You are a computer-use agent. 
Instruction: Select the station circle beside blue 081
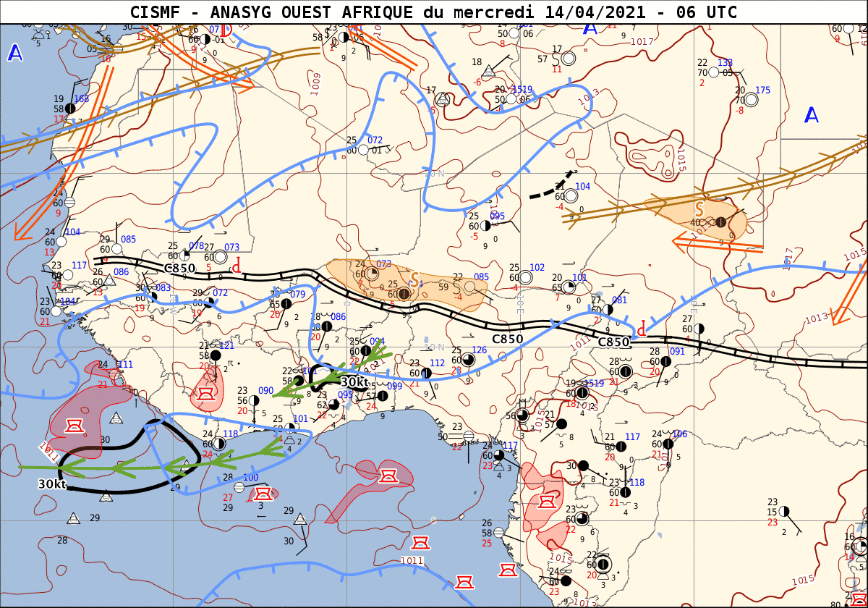608,310
